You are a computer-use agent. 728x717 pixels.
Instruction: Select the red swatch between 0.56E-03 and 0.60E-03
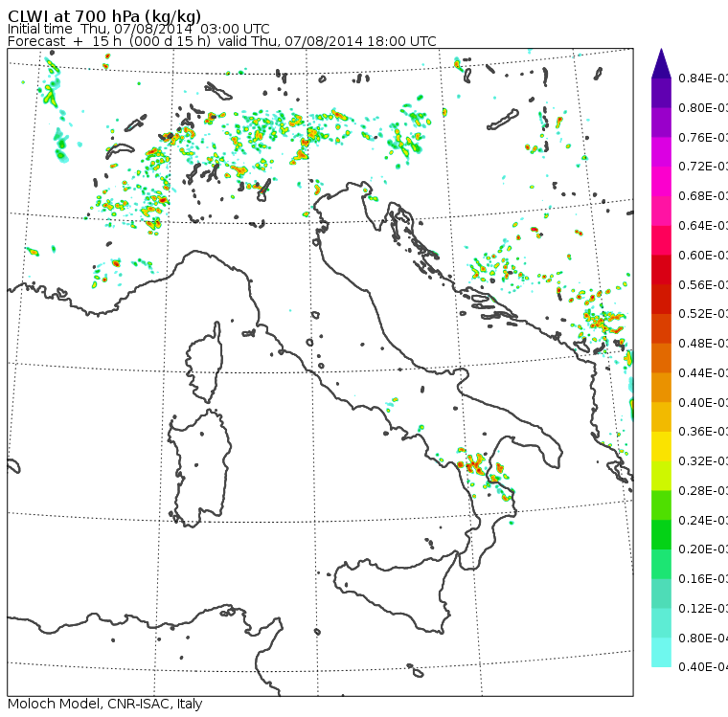tap(661, 270)
